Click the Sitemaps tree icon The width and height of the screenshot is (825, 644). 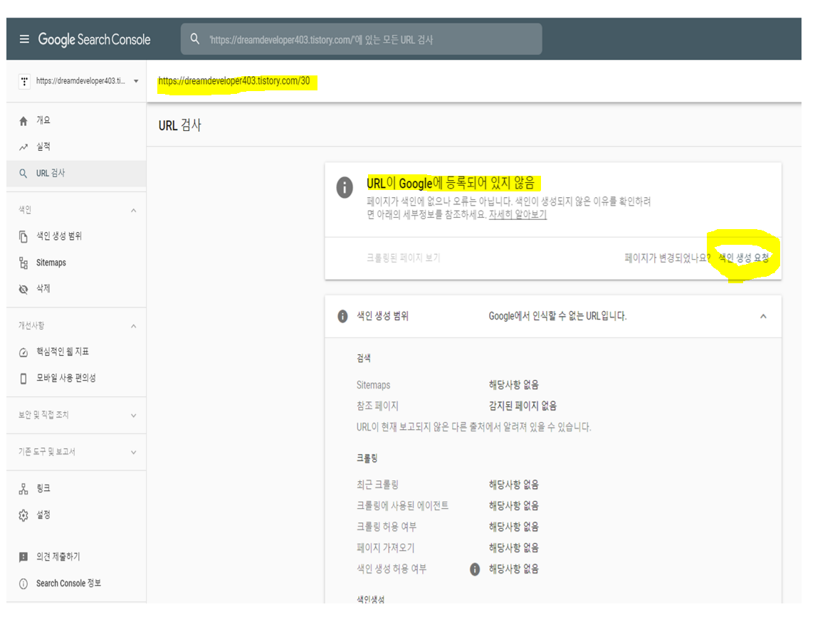point(23,263)
